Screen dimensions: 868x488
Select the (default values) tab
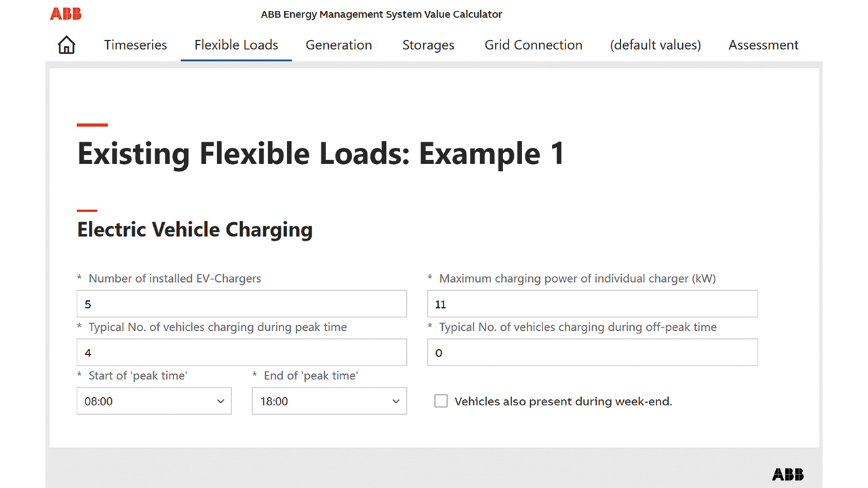655,45
